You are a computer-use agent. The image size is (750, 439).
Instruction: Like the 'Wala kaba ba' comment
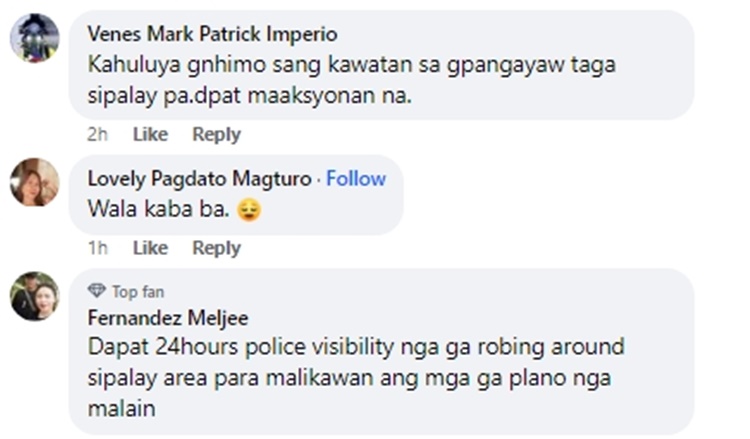150,248
